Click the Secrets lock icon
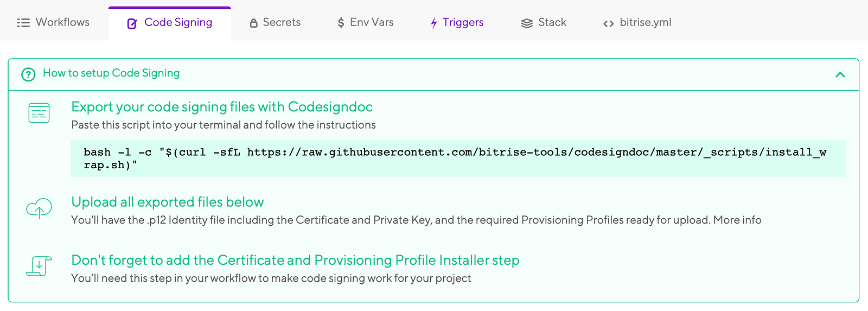This screenshot has height=311, width=868. [253, 23]
